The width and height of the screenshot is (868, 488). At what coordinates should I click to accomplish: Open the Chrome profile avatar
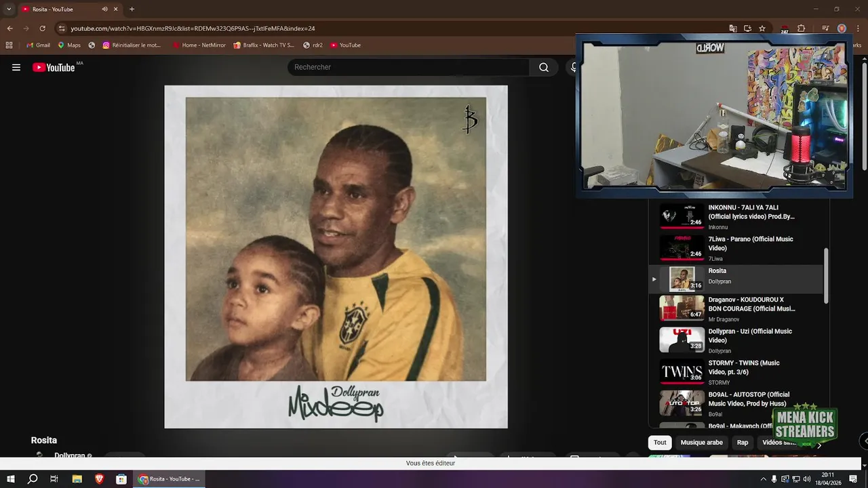click(x=842, y=28)
